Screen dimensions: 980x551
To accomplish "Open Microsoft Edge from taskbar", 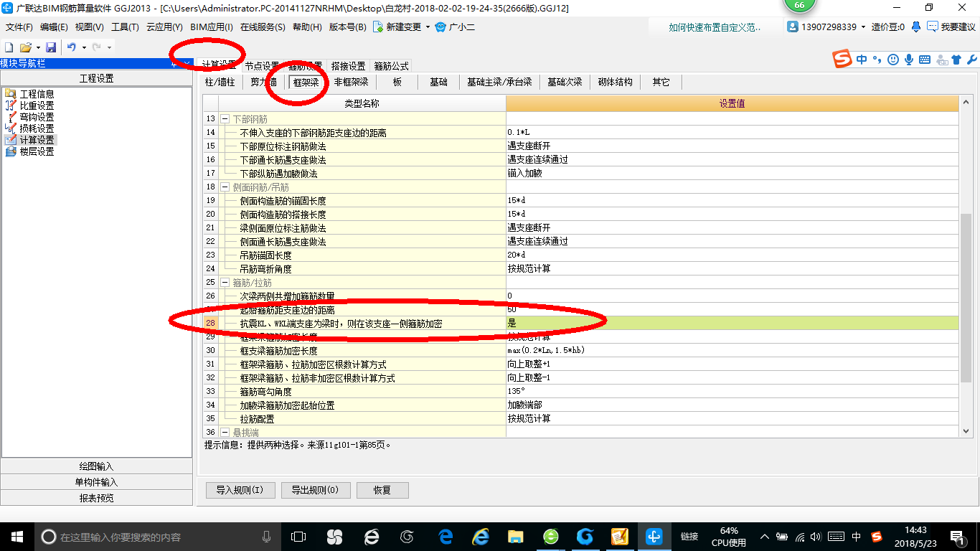I will point(446,537).
